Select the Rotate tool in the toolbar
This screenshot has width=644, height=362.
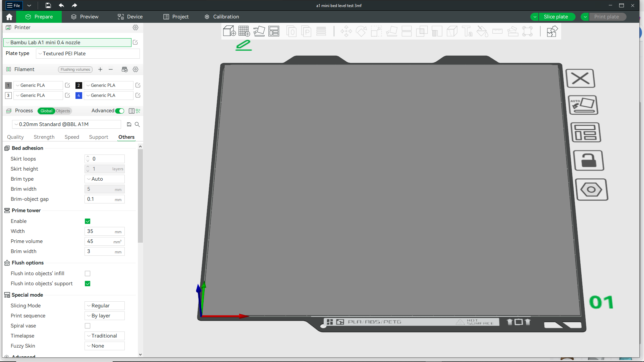[x=361, y=31]
